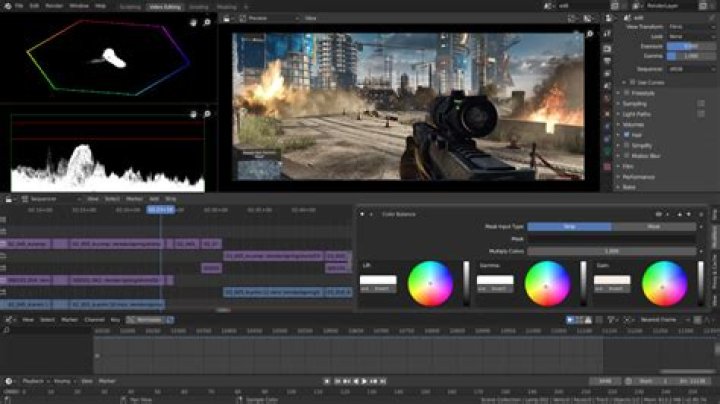Set Mask Input Type to Mask

(653, 227)
